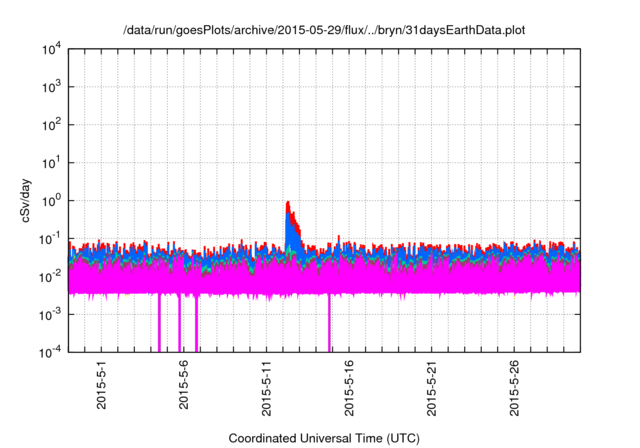Click the 10^0 y-axis tick label
Screen dimensions: 640x448
(51, 201)
